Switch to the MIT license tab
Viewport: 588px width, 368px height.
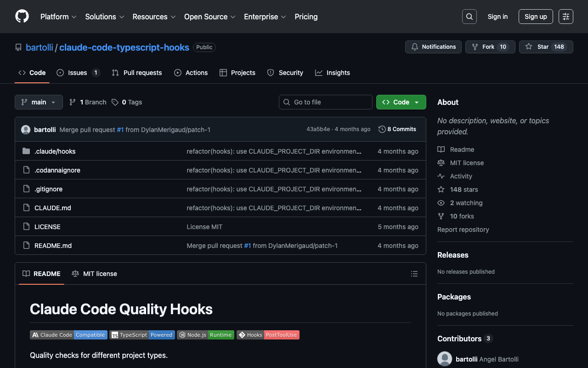tap(95, 274)
